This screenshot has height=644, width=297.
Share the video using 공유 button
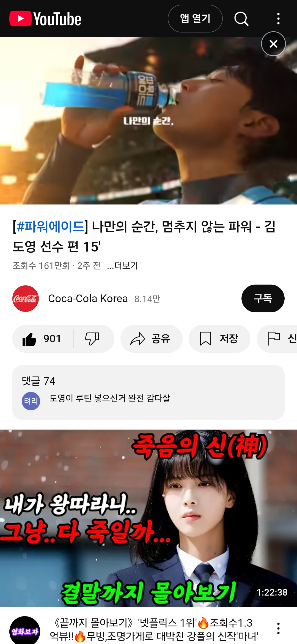(x=151, y=339)
